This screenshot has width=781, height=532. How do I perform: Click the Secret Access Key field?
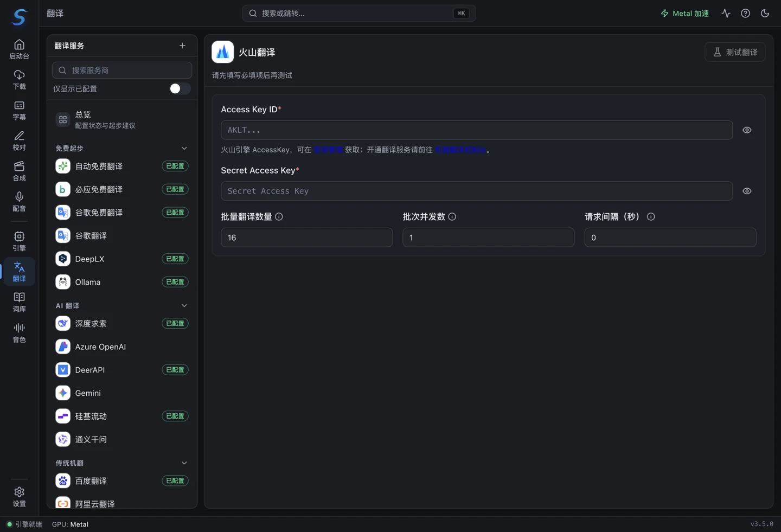tap(477, 191)
